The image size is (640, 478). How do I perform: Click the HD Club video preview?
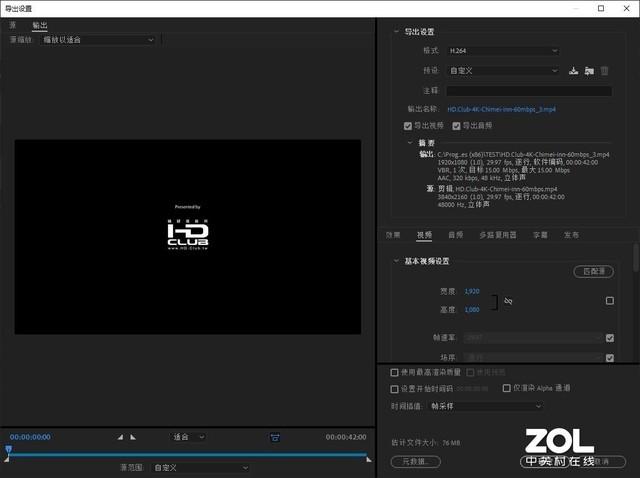pos(188,237)
